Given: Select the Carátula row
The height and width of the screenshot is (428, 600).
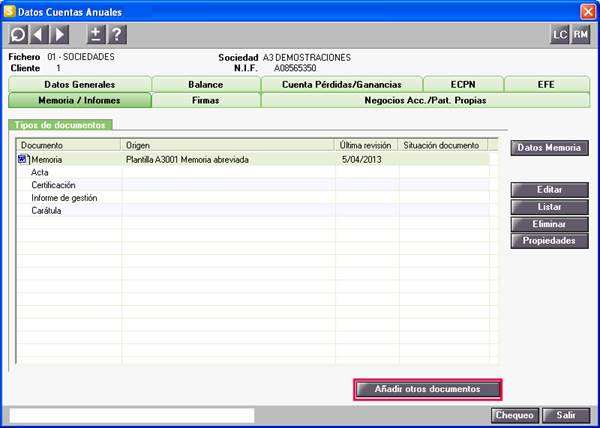Looking at the screenshot, I should tap(253, 211).
